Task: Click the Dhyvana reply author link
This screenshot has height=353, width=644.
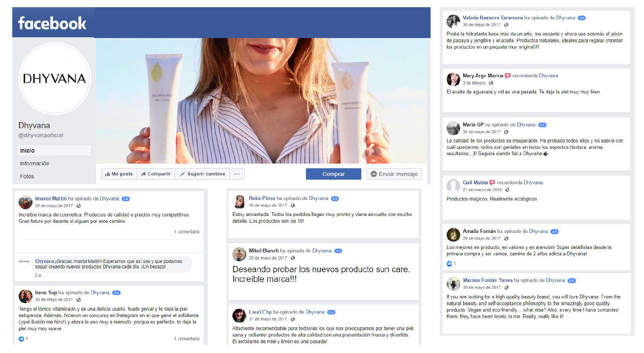Action: (44, 261)
